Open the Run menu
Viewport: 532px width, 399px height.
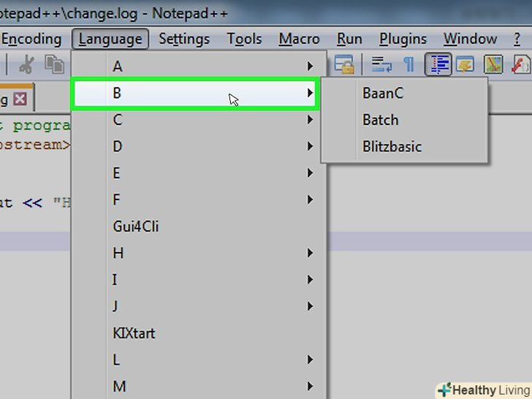coord(349,39)
